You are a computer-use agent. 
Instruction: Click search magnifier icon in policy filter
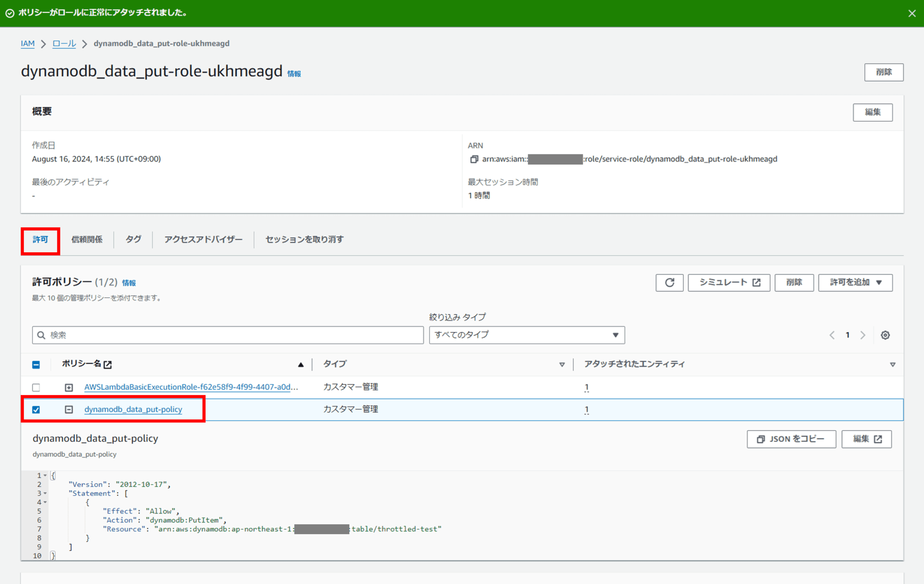tap(41, 335)
